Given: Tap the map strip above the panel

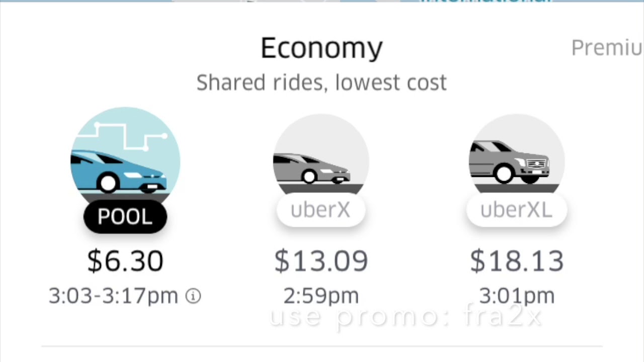Looking at the screenshot, I should 322,2.
